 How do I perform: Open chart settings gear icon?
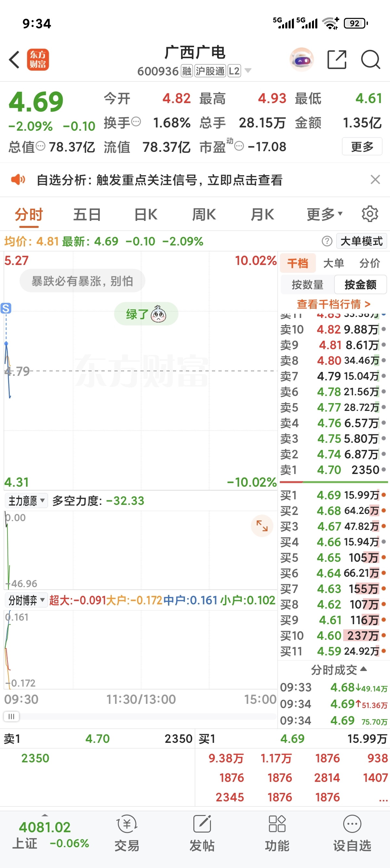(x=370, y=214)
